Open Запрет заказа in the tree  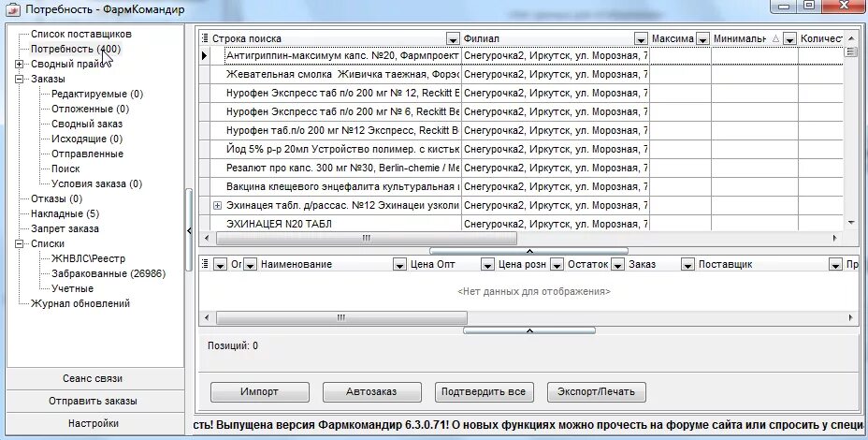click(65, 228)
